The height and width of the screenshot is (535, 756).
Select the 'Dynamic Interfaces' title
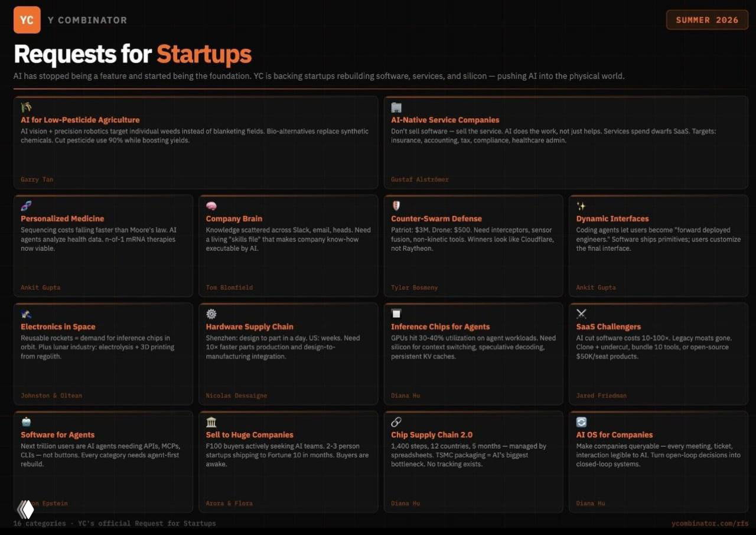(x=612, y=218)
